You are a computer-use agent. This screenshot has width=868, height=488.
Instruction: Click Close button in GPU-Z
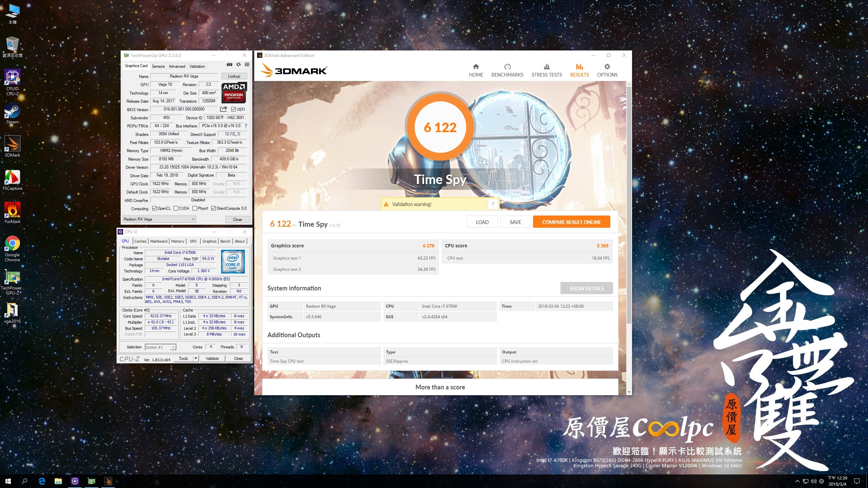point(237,220)
